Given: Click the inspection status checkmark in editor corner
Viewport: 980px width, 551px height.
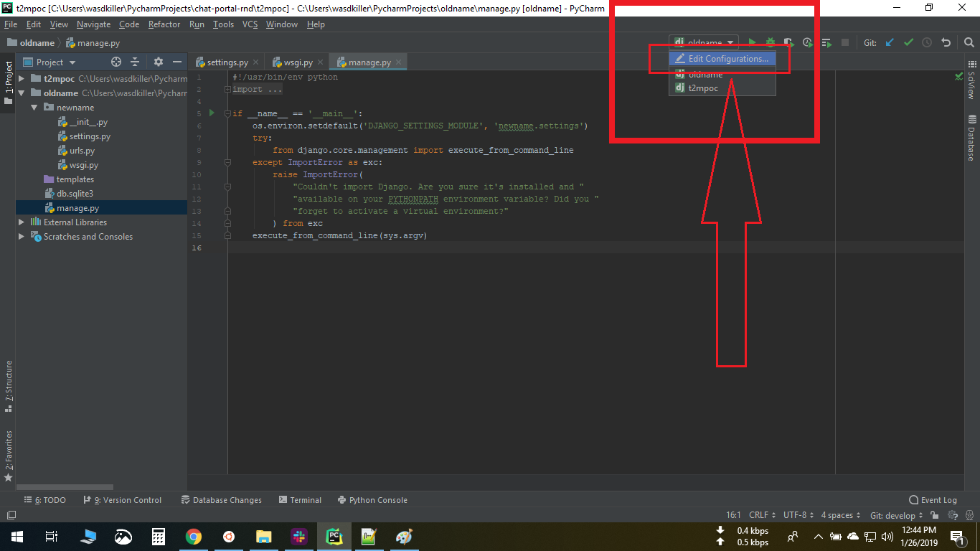Looking at the screenshot, I should [959, 76].
